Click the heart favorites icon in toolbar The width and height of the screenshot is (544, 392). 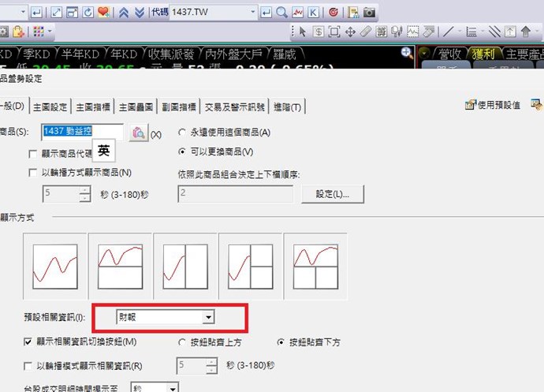click(102, 13)
